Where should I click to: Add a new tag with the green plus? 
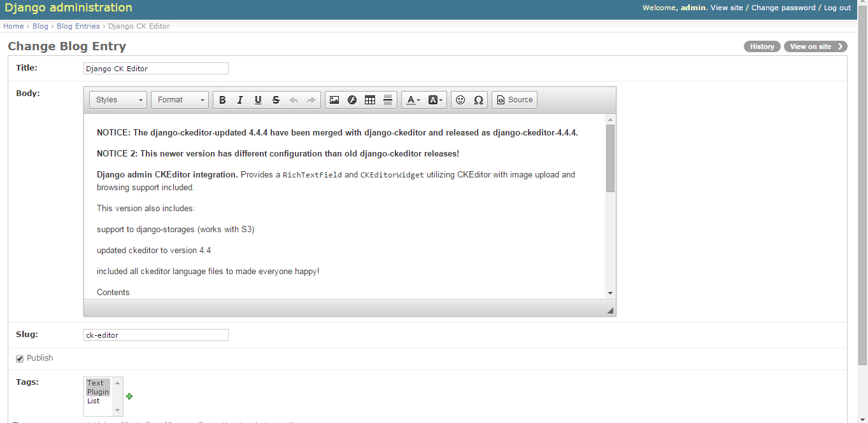tap(129, 396)
